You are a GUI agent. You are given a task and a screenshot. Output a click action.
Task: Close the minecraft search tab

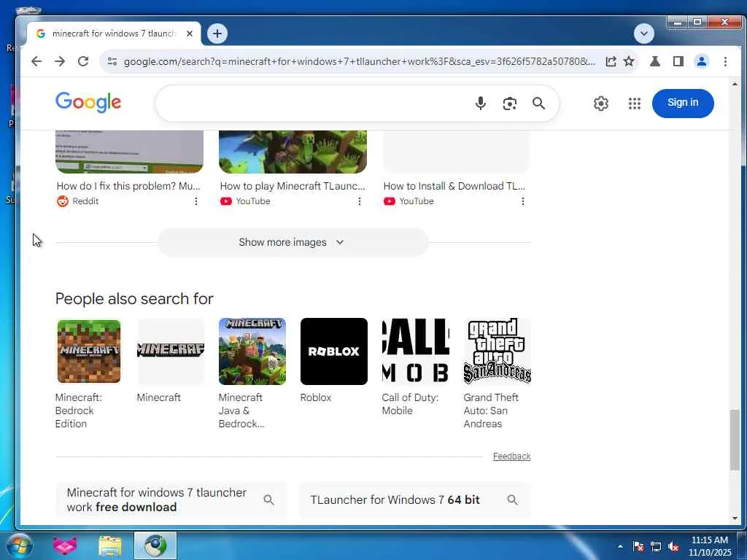tap(190, 34)
